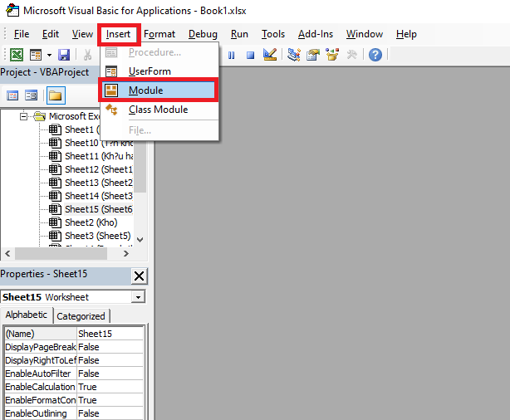Save the workbook with the floppy disk icon
This screenshot has width=510, height=420.
point(64,55)
